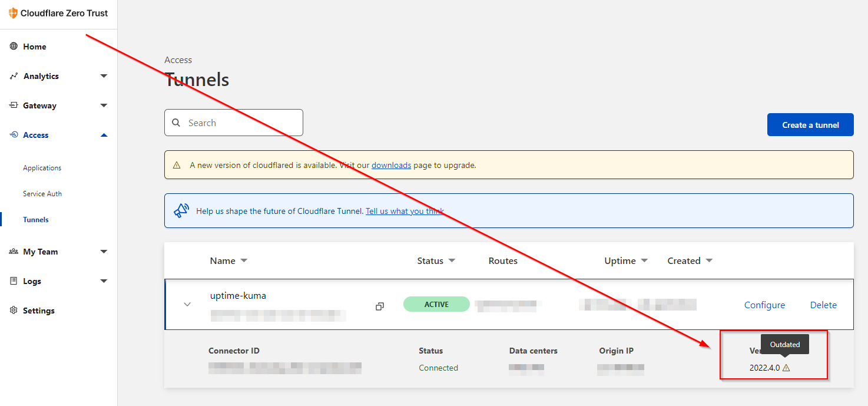Expand the Logs menu arrow
Screen dimensions: 868x406
coord(104,281)
